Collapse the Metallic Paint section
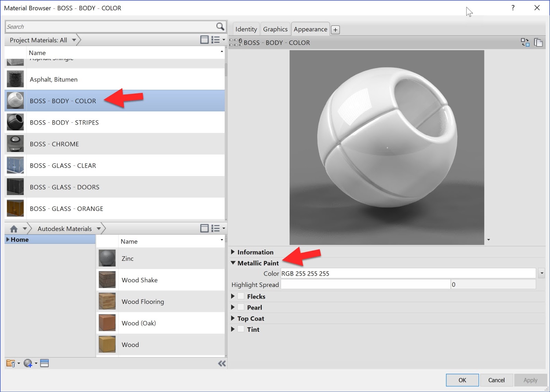Screen dimensions: 550x392 click(233, 263)
